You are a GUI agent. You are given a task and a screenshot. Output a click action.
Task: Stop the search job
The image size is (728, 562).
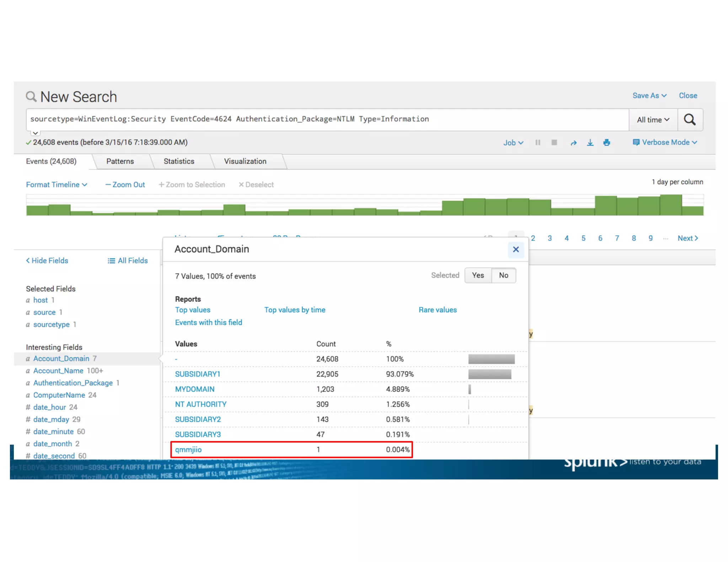tap(554, 142)
